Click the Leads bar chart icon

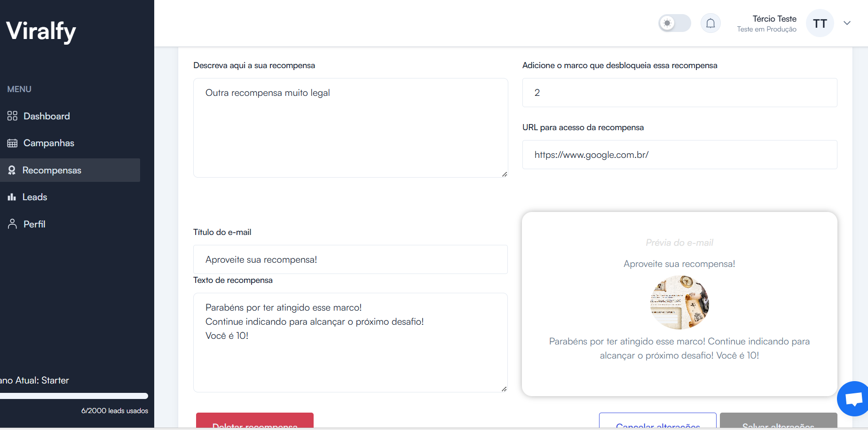(x=12, y=197)
